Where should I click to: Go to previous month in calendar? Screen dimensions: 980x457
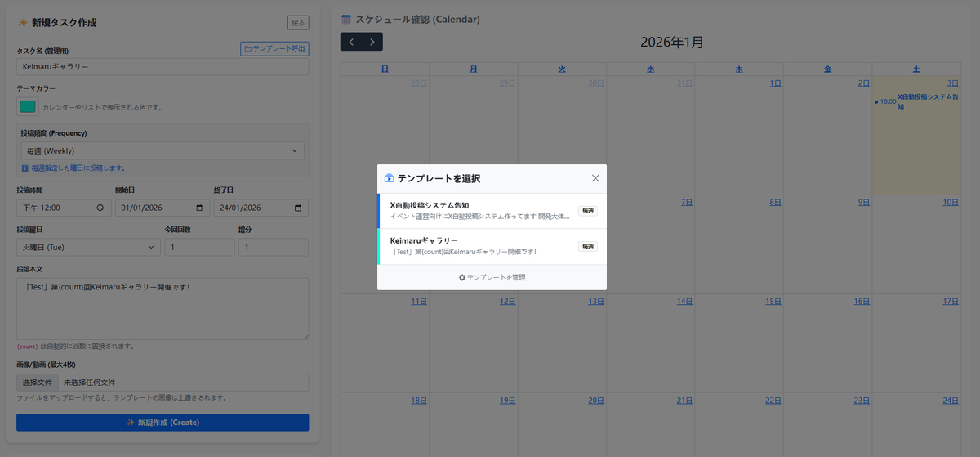pyautogui.click(x=351, y=42)
